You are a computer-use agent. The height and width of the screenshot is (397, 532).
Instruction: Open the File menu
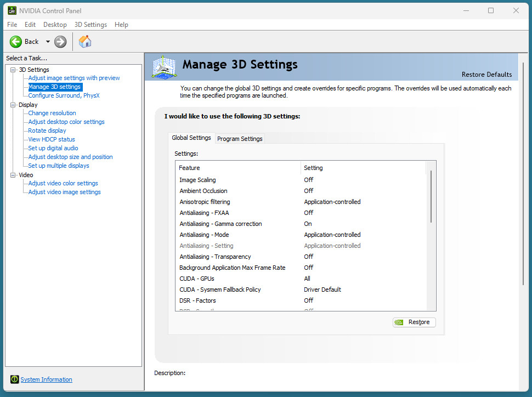pos(12,25)
